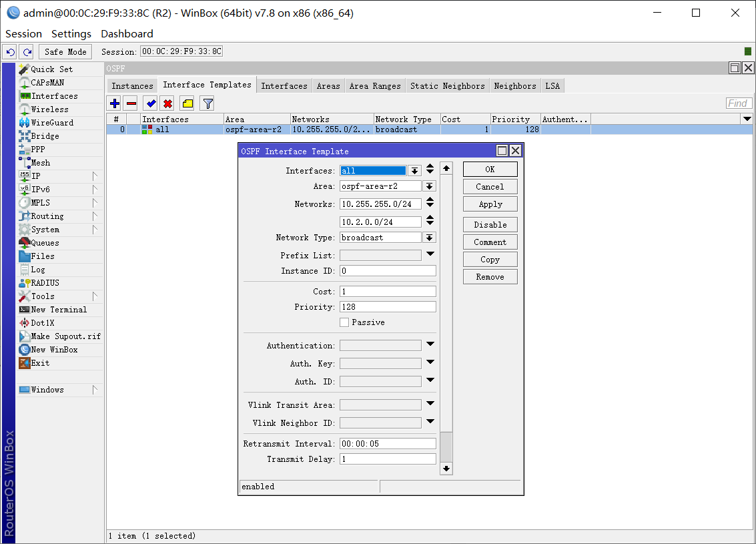Switch to the Areas tab
This screenshot has height=544, width=756.
(x=328, y=86)
